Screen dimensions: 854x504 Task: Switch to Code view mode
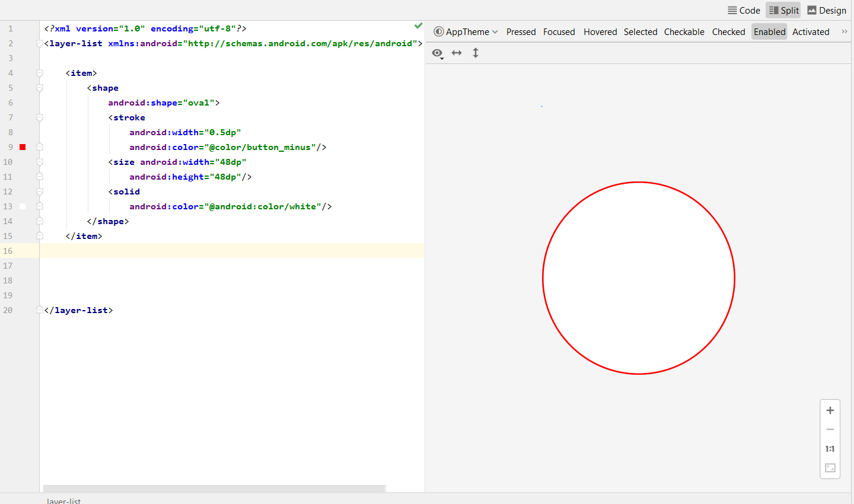(x=744, y=10)
